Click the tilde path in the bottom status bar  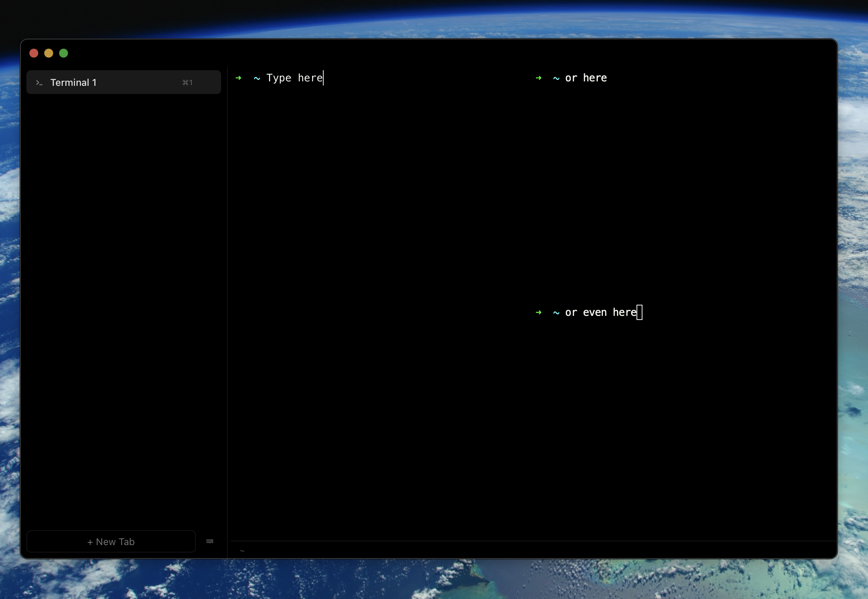(x=242, y=551)
